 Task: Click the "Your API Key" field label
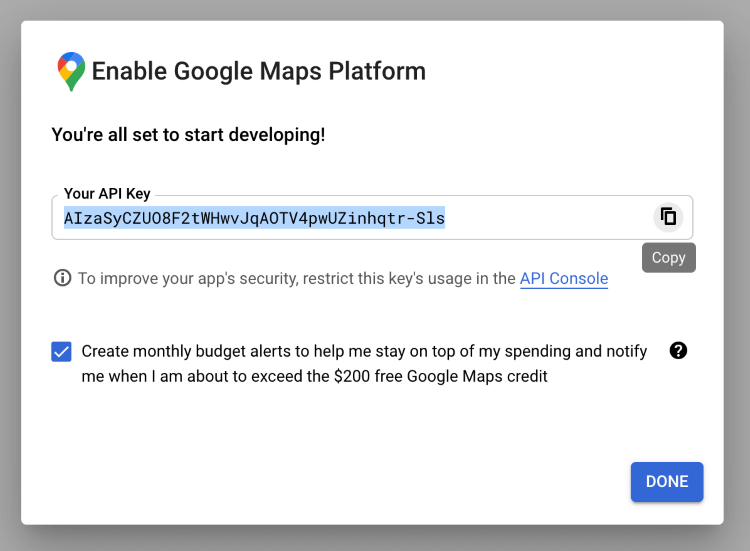[107, 194]
